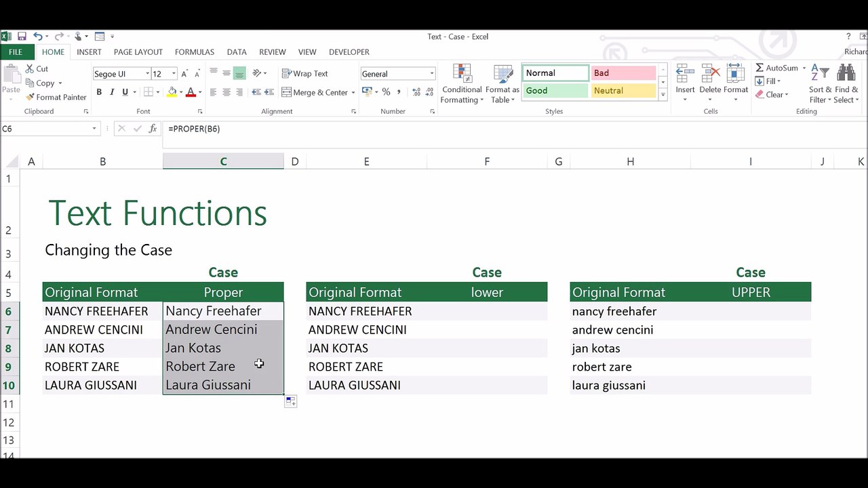Undo the last action
Screen dimensions: 868x488
tap(38, 37)
